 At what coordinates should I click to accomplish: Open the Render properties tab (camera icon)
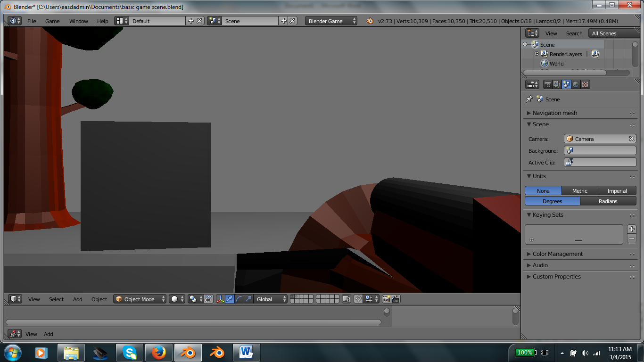click(x=547, y=84)
